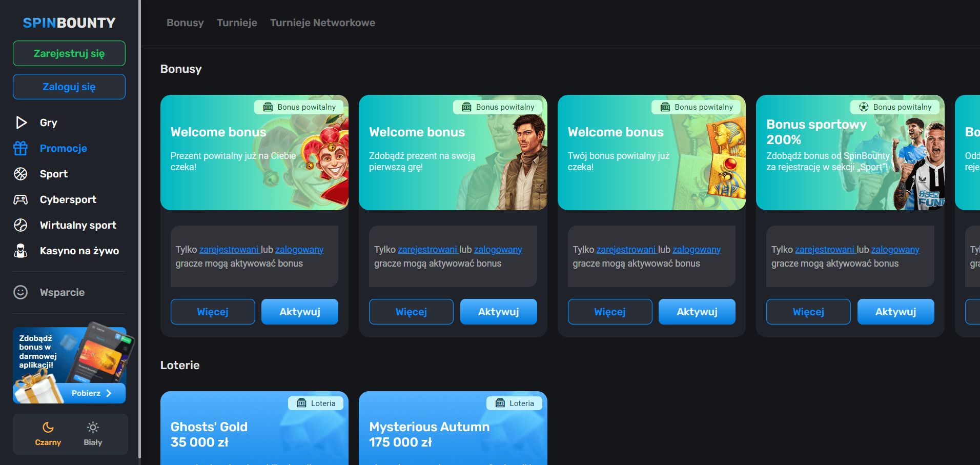This screenshot has height=465, width=980.
Task: Click the Loterie section heading
Action: [180, 365]
